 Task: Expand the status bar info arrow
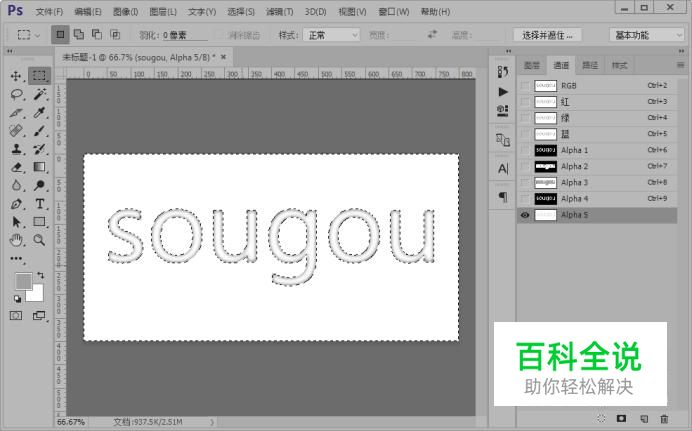(212, 422)
